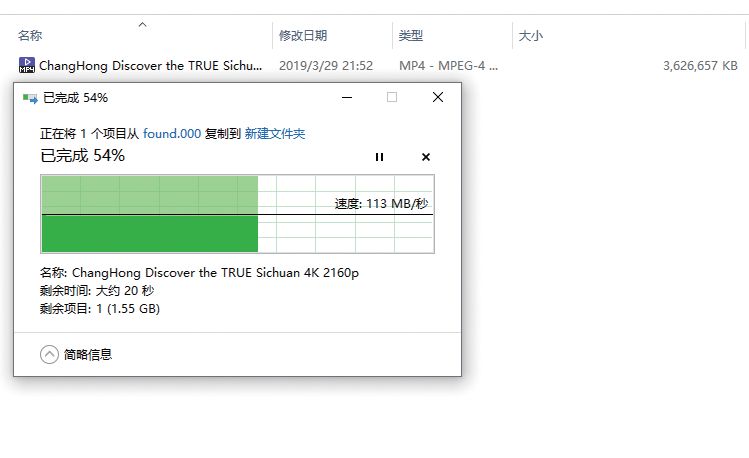
Task: Cancel the copy with the small X
Action: coord(426,157)
